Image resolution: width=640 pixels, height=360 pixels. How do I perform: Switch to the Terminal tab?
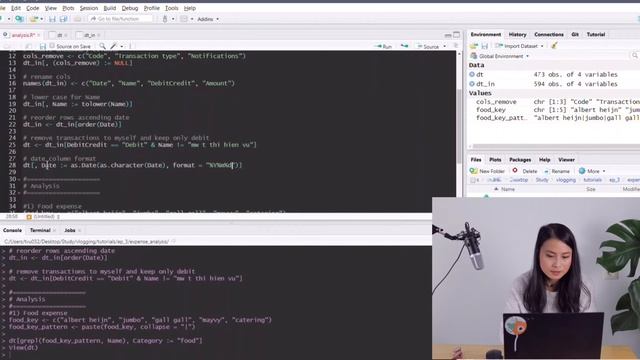[40, 230]
